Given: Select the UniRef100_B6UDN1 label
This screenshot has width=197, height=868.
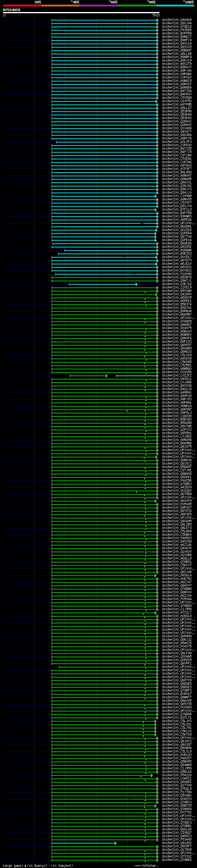Looking at the screenshot, I should click(x=177, y=226).
